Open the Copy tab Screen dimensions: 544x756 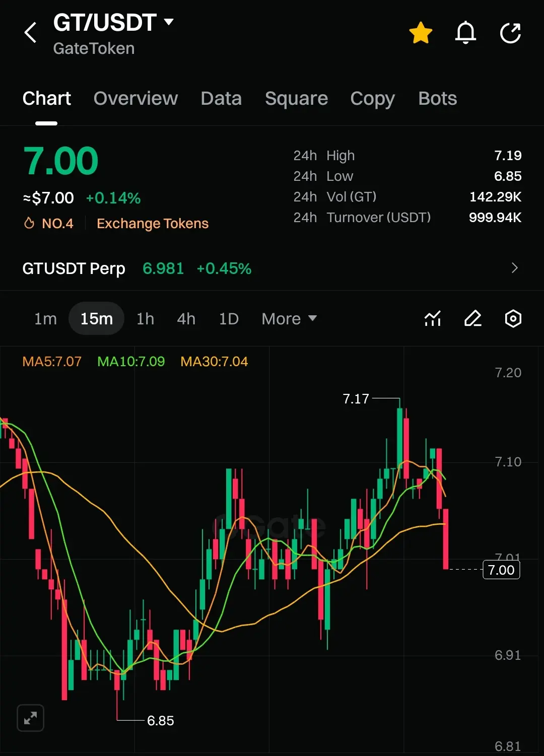[x=372, y=99]
